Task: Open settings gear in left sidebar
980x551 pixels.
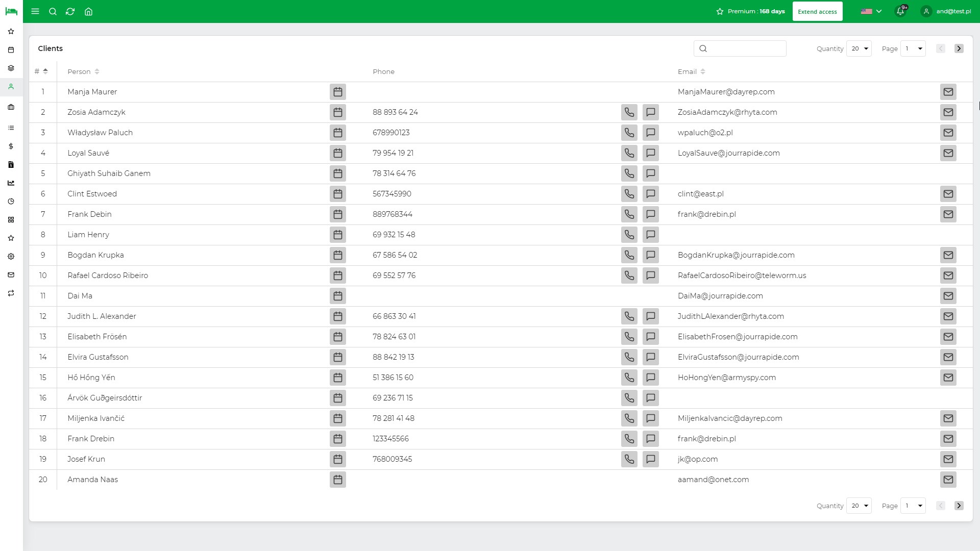Action: (11, 257)
